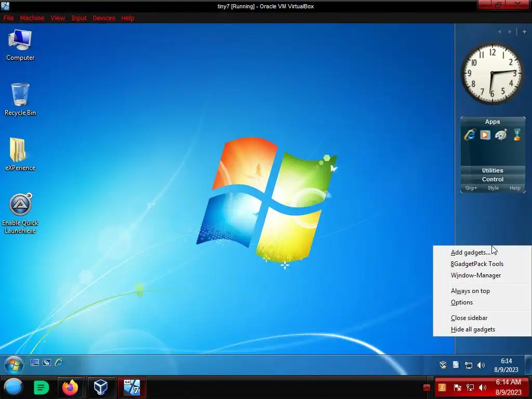This screenshot has height=399, width=532.
Task: Click host network tray icon
Action: coord(470,388)
